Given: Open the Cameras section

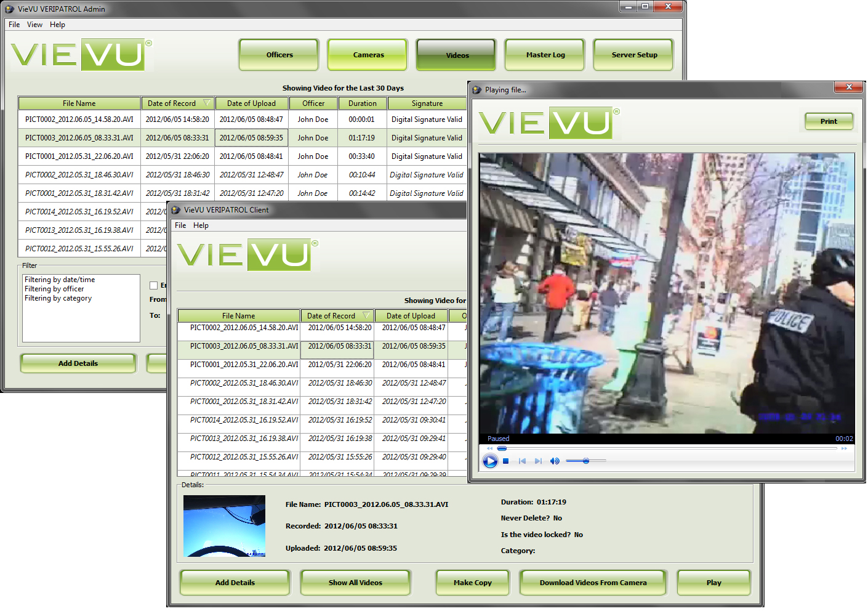Looking at the screenshot, I should click(x=368, y=55).
